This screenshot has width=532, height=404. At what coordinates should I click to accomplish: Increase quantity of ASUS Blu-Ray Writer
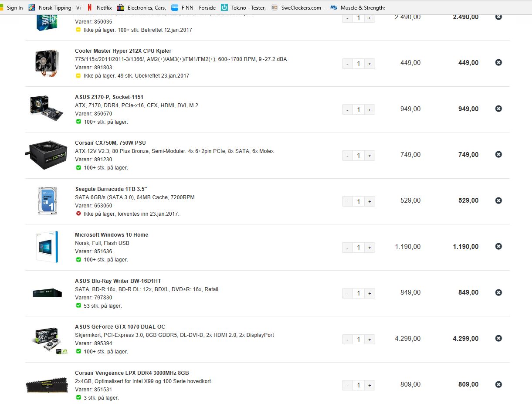click(369, 293)
